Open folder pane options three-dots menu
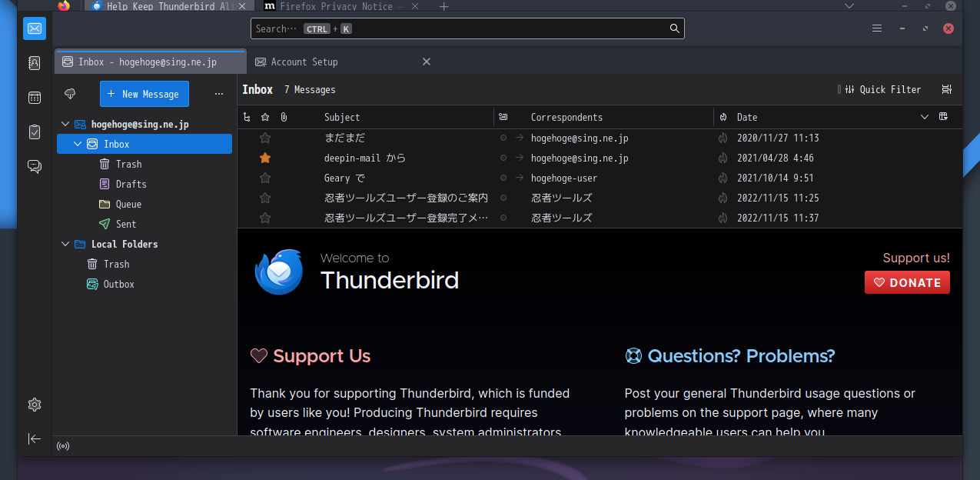This screenshot has height=480, width=980. tap(219, 94)
